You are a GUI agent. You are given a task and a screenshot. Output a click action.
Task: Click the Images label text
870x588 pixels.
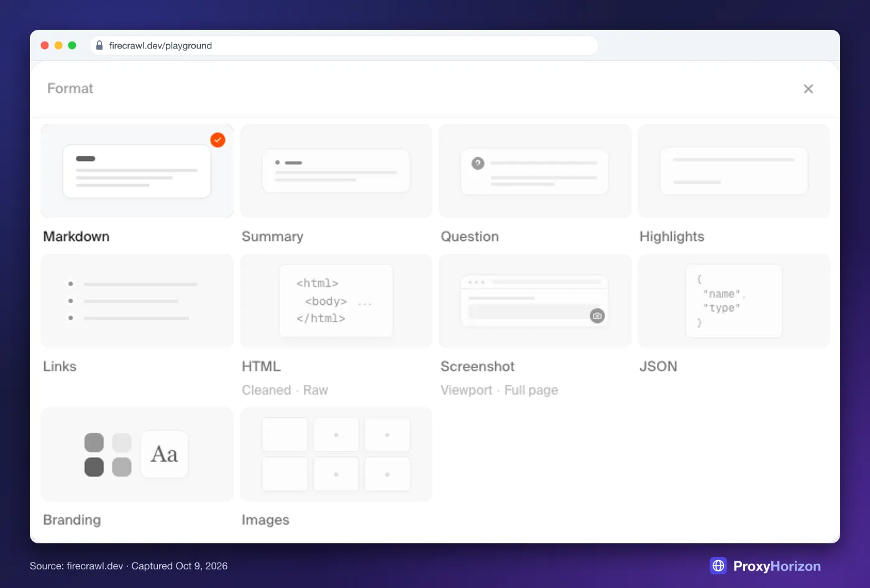(x=265, y=520)
